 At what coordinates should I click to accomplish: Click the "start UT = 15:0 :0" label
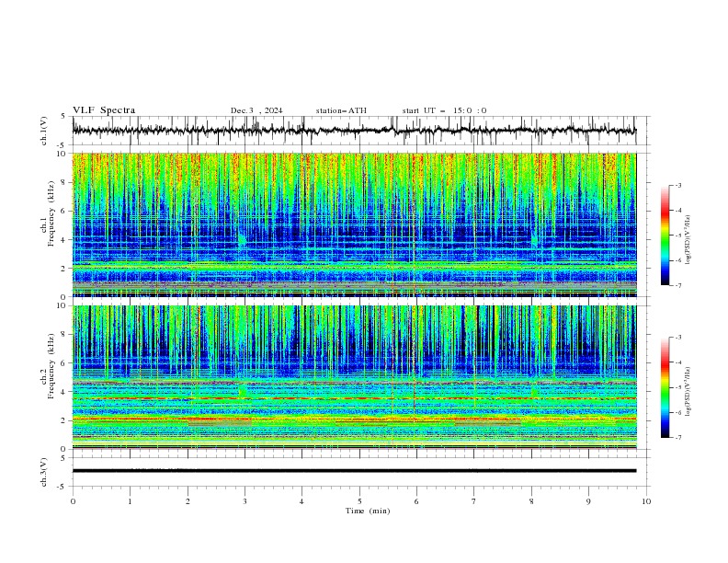click(444, 110)
